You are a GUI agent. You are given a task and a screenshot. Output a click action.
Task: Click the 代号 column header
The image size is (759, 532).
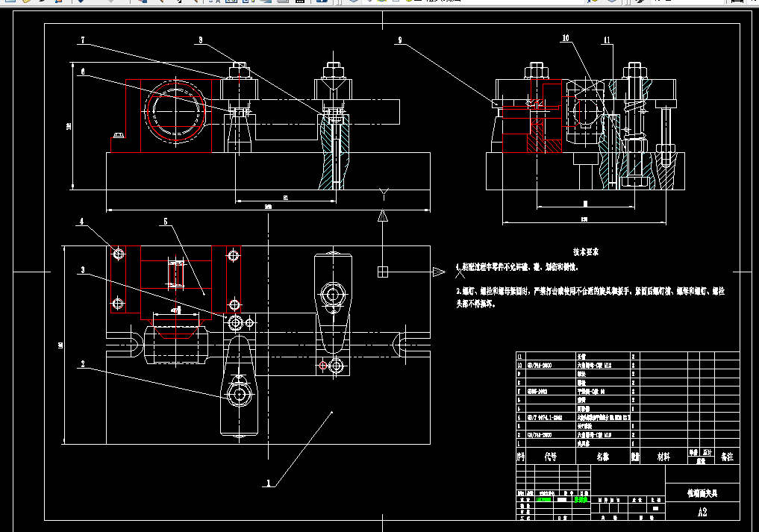550,457
